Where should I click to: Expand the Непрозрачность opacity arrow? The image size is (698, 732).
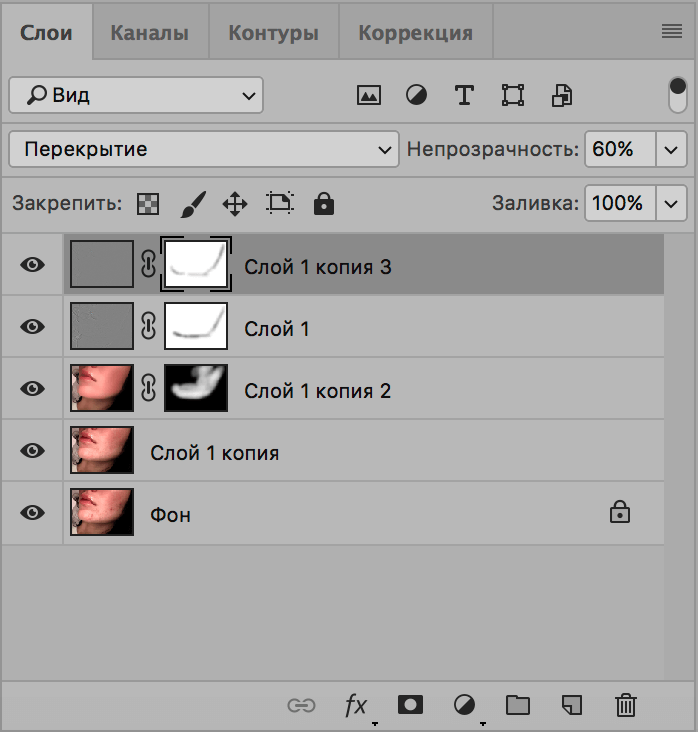pyautogui.click(x=671, y=150)
